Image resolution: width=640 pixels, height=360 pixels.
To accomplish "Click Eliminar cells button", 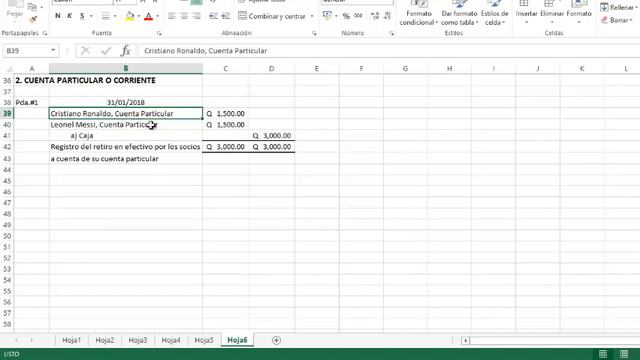I will pyautogui.click(x=552, y=13).
